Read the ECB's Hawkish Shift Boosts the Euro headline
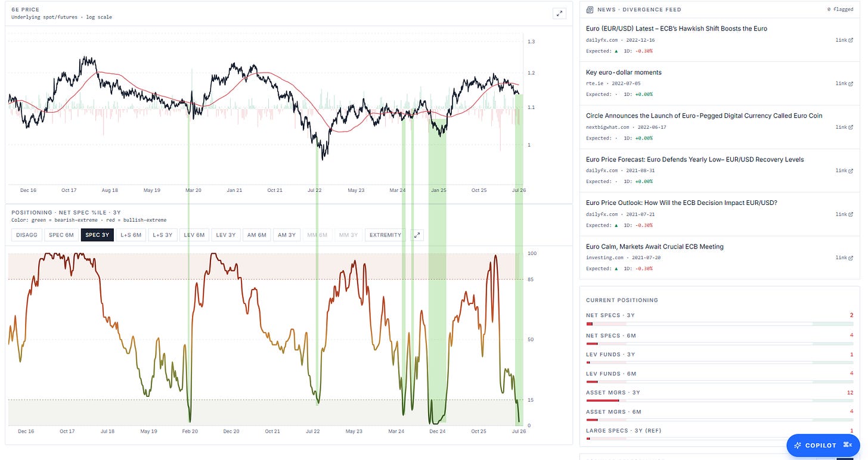The height and width of the screenshot is (460, 868). [x=677, y=29]
